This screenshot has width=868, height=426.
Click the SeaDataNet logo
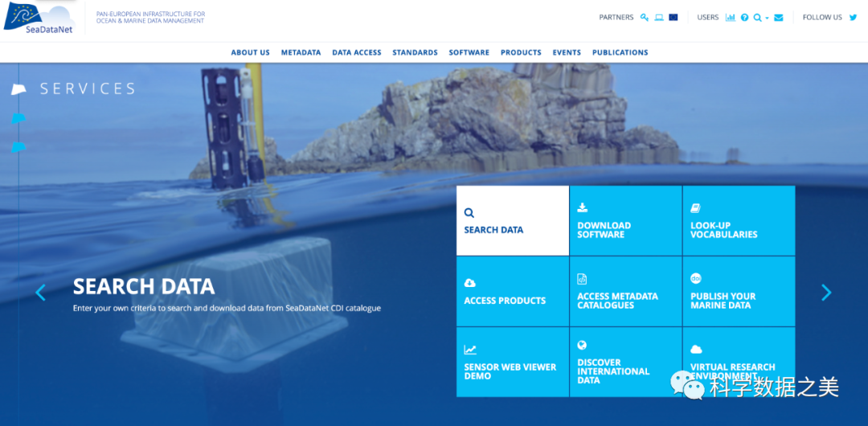(x=36, y=18)
